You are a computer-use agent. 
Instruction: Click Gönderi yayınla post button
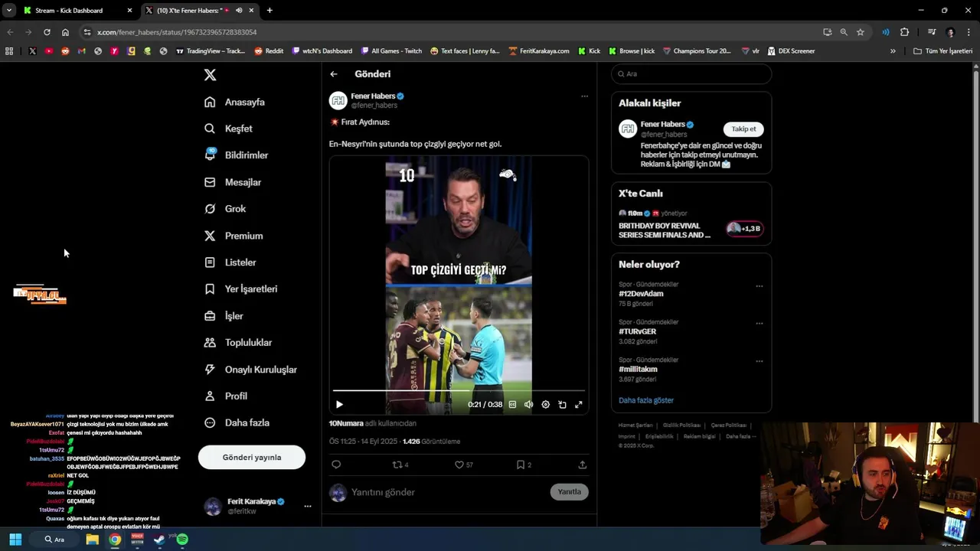[252, 457]
